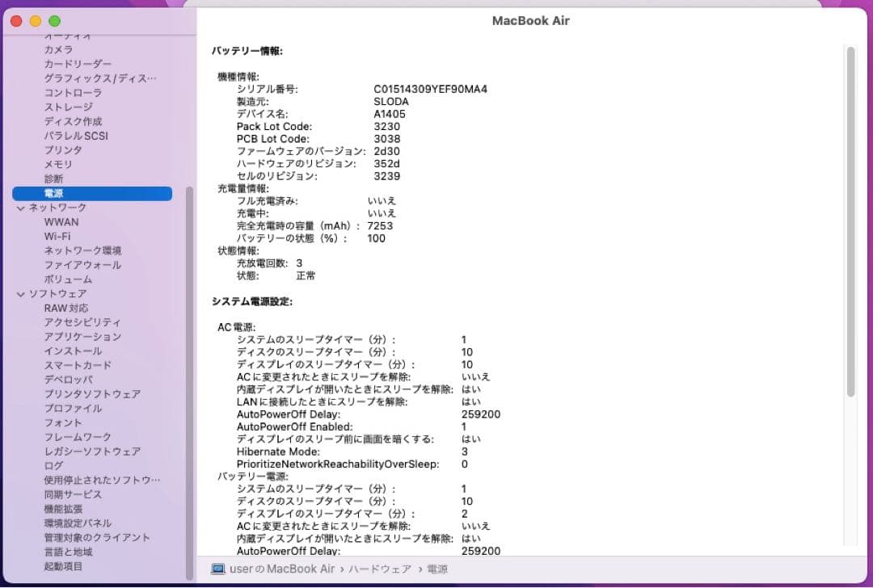Select フォント in the sidebar
This screenshot has height=588, width=873.
point(63,422)
